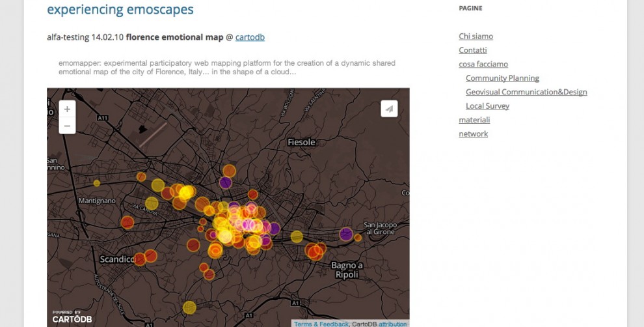Screen dimensions: 644x327
Task: Click the Bagno a Ripoli map label
Action: point(347,270)
